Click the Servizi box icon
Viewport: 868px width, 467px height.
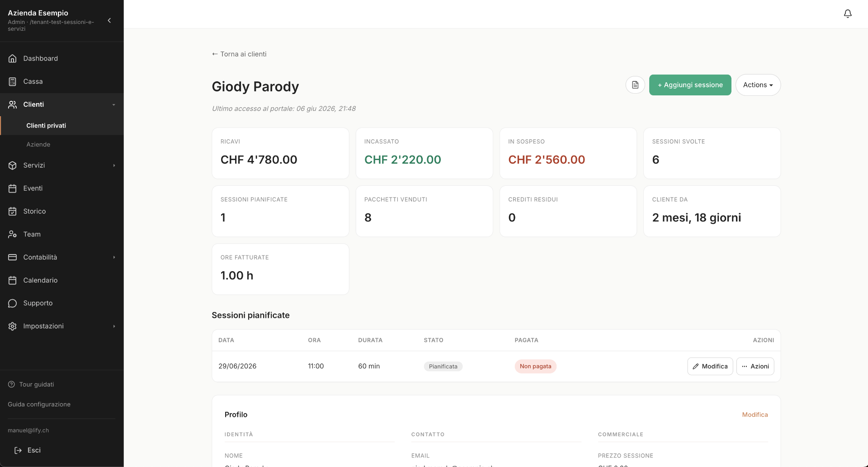coord(13,165)
